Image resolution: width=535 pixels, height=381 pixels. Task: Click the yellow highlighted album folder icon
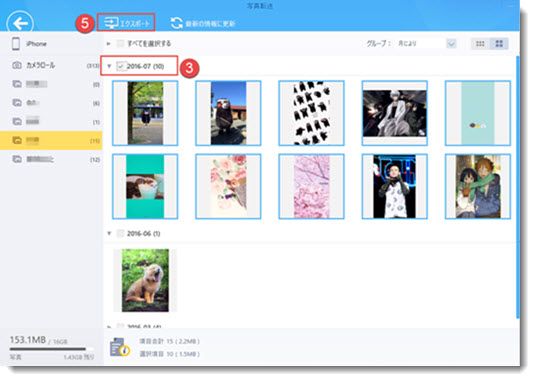point(17,140)
